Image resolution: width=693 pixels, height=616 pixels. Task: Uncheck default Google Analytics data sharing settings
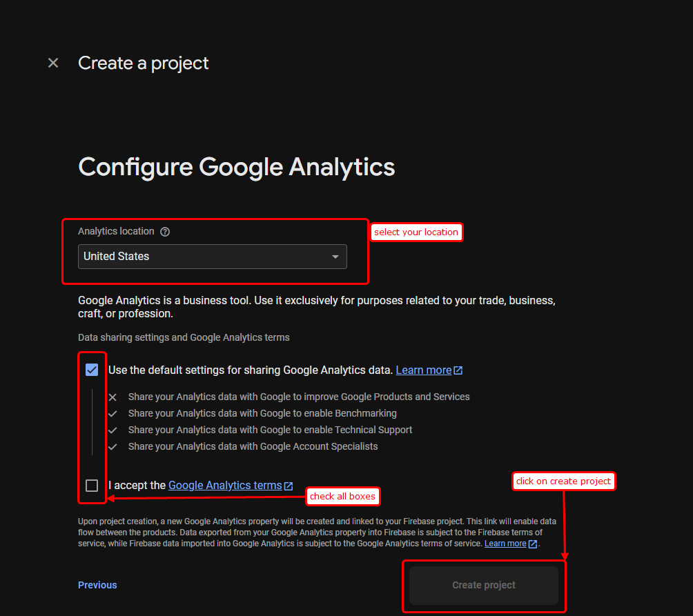(x=92, y=370)
